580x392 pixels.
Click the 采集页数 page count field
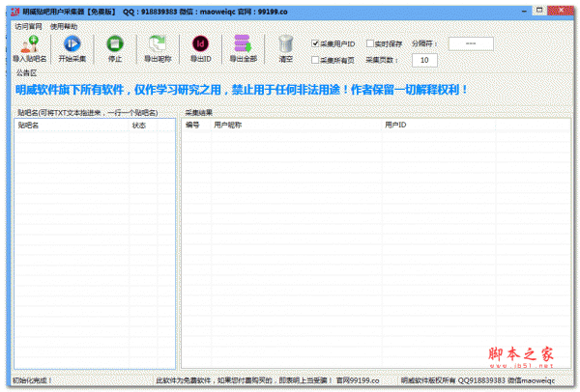pos(423,60)
